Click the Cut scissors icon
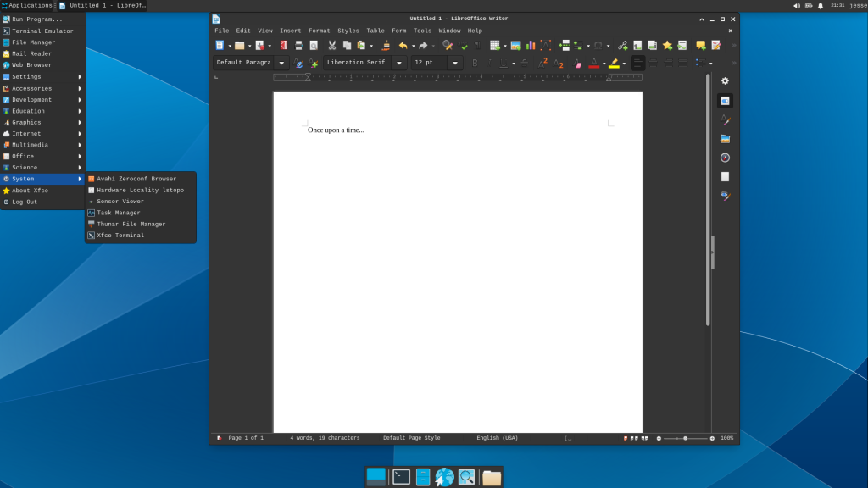868x488 pixels. pyautogui.click(x=332, y=46)
